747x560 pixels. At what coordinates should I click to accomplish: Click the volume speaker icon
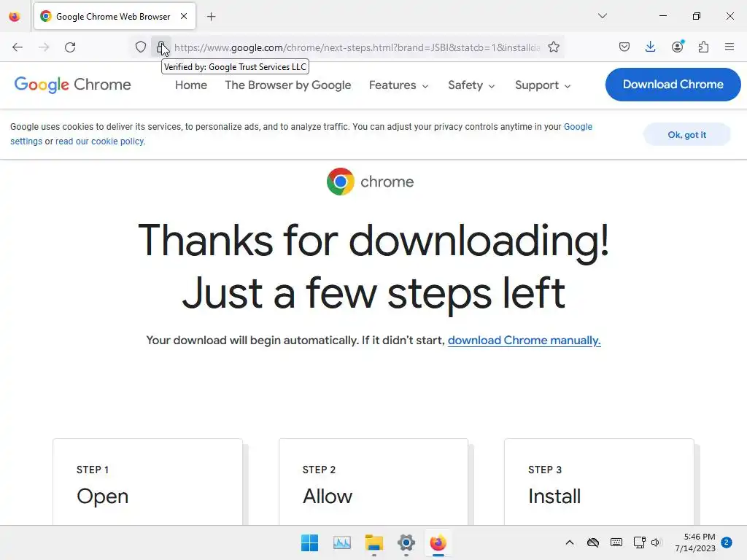656,542
